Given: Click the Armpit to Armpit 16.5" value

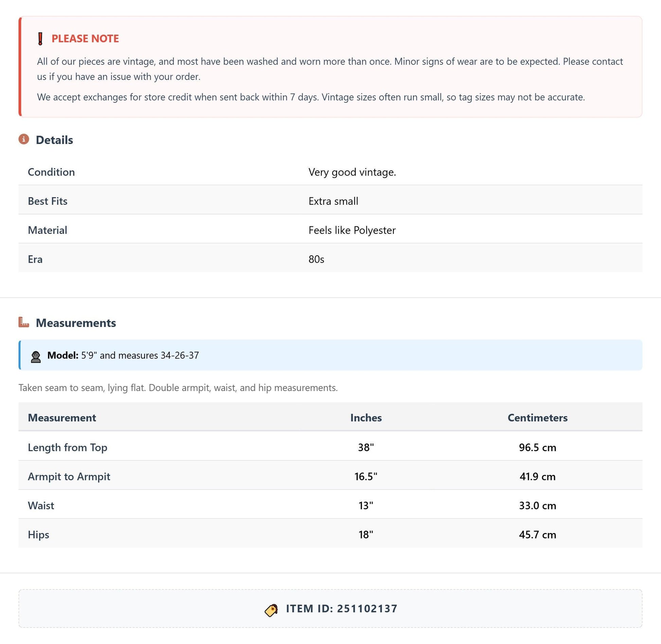Looking at the screenshot, I should (x=366, y=476).
